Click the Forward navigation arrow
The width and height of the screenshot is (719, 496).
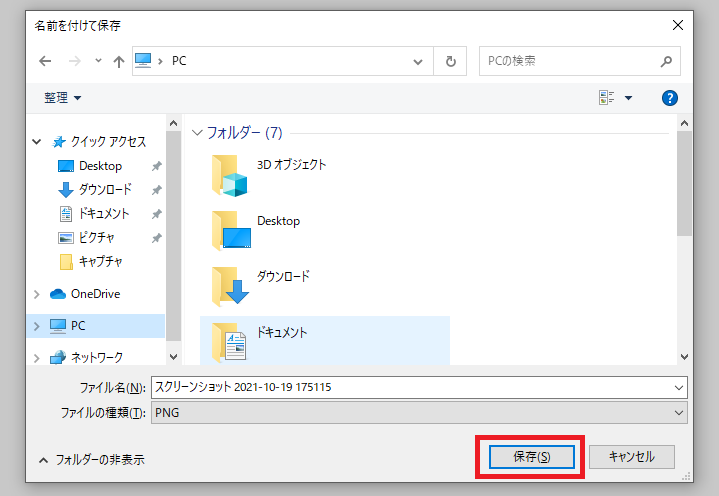point(74,61)
